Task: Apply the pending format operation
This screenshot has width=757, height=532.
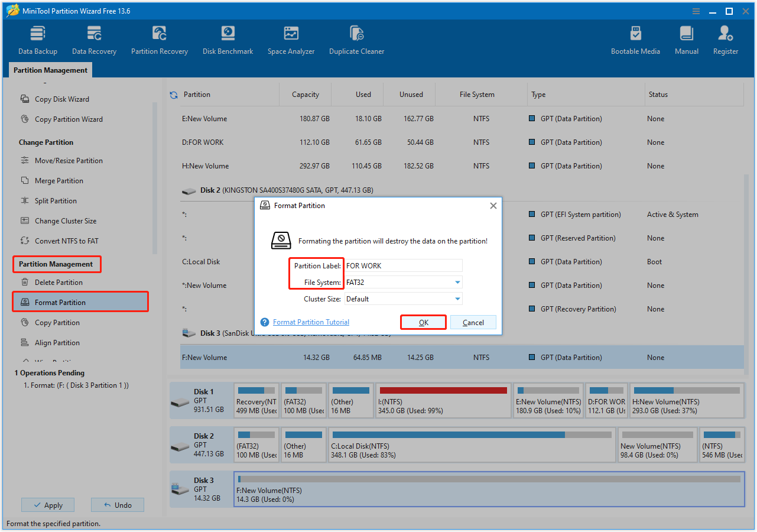Action: pyautogui.click(x=47, y=504)
